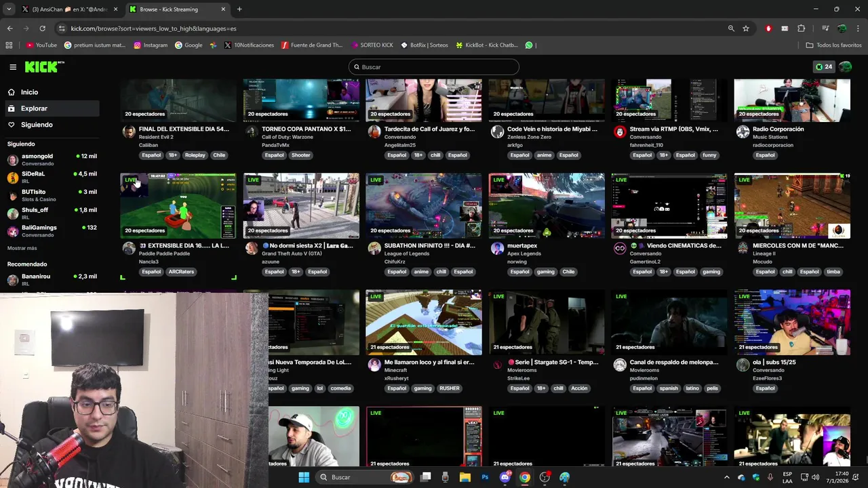Viewport: 868px width, 488px height.
Task: Select the ARCRaiters tag under Nancia3
Action: point(181,272)
